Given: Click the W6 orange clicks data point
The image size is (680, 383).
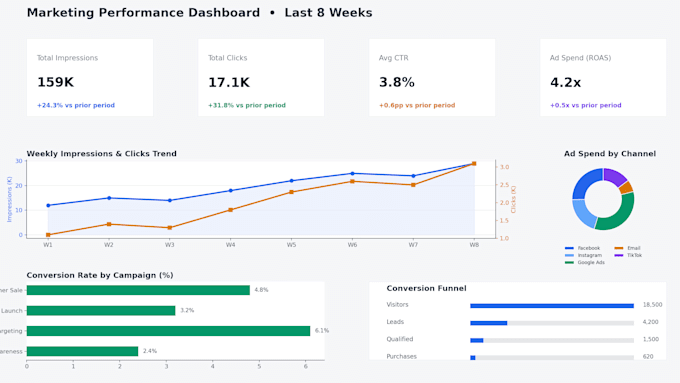Looking at the screenshot, I should click(x=352, y=181).
